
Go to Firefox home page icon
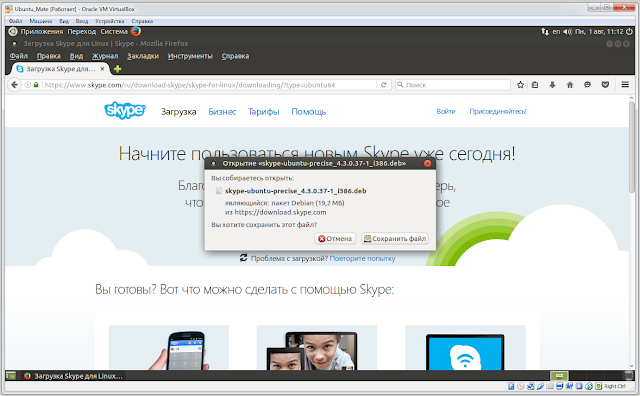click(570, 85)
